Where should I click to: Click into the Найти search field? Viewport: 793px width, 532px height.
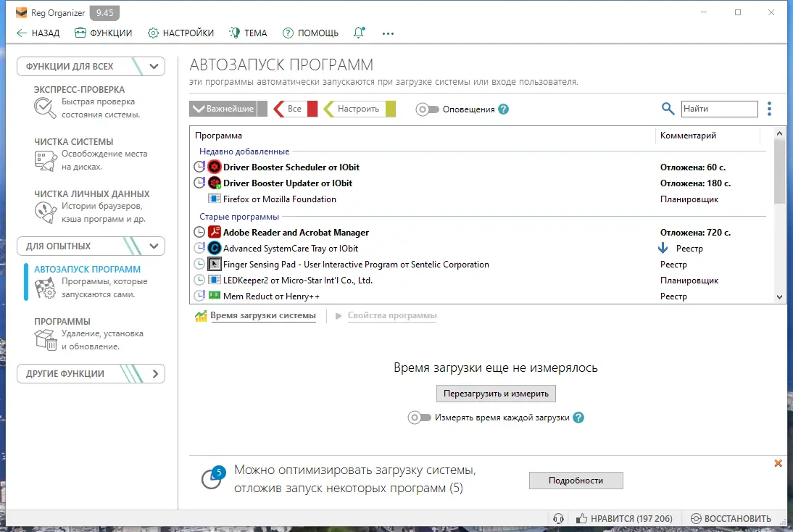point(719,109)
